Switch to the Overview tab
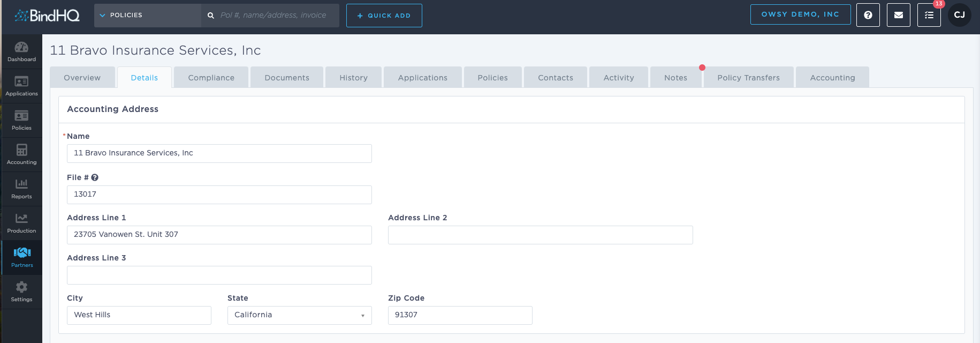 tap(82, 77)
